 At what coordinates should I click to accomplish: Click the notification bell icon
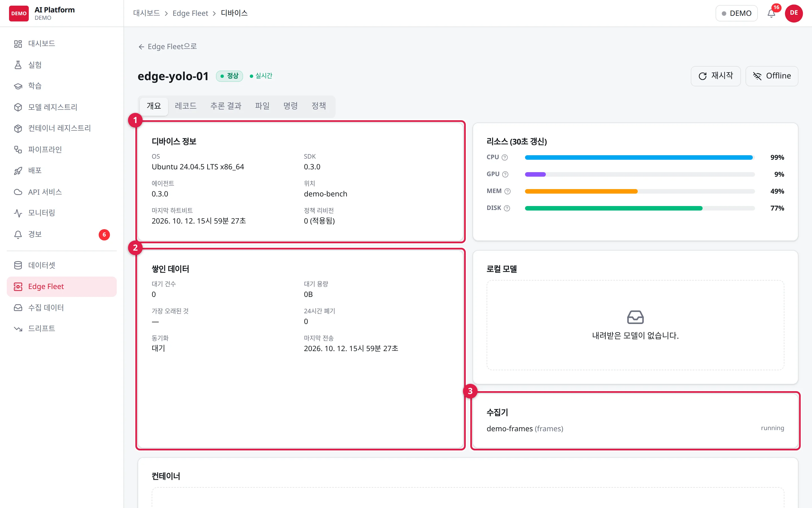pyautogui.click(x=771, y=14)
